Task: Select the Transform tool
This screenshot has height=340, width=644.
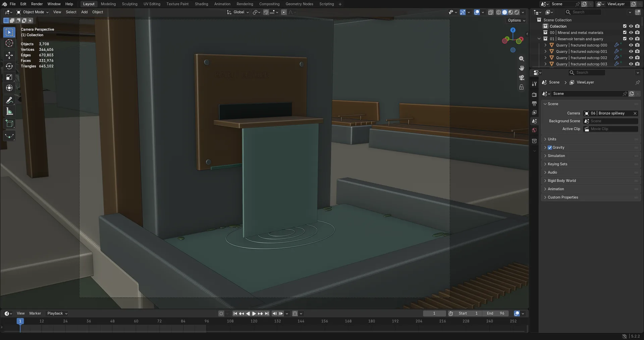Action: pyautogui.click(x=9, y=88)
